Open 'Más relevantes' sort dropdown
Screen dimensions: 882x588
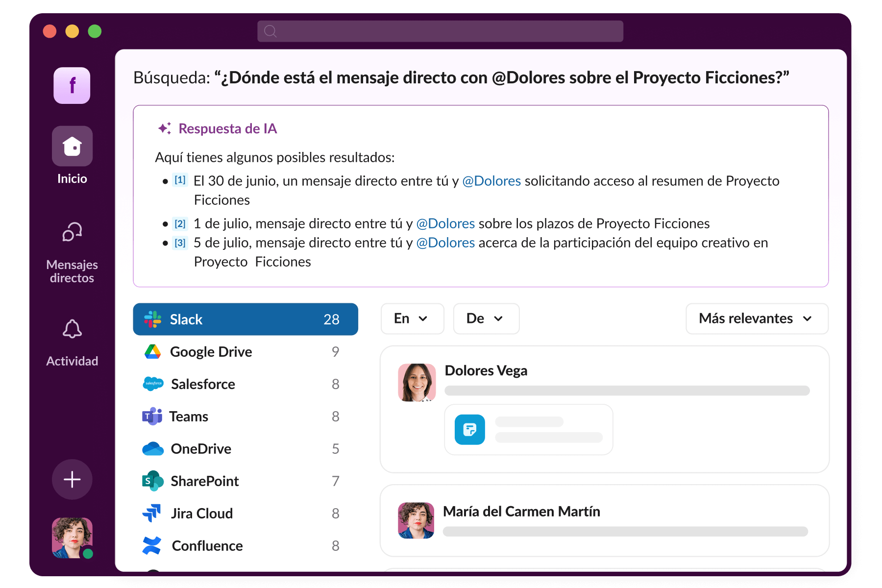click(757, 318)
